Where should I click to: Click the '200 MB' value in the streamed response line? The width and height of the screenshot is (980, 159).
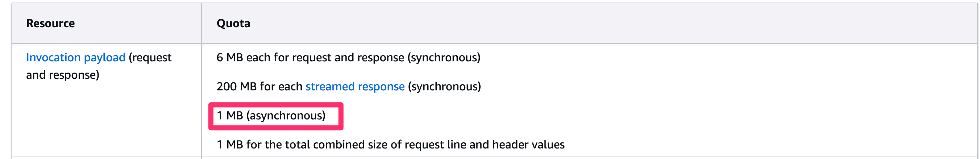tap(236, 86)
